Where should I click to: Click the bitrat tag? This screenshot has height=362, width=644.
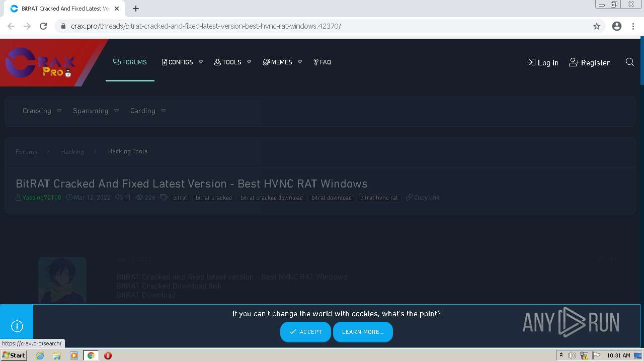(x=180, y=198)
